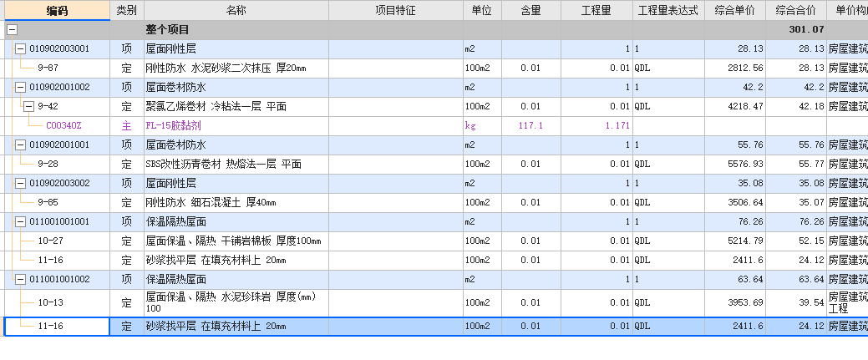This screenshot has height=360, width=868.
Task: Select code cell 9-85
Action: coord(58,202)
